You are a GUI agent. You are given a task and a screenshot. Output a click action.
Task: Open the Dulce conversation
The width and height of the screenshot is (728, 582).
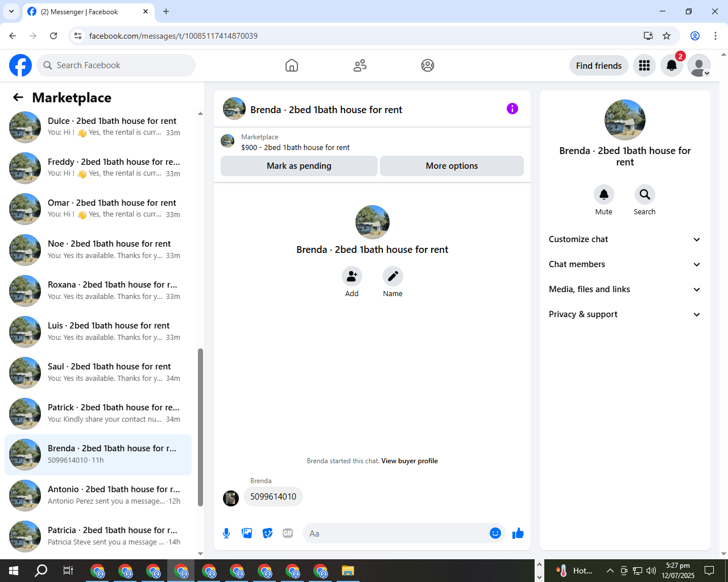[x=98, y=127]
